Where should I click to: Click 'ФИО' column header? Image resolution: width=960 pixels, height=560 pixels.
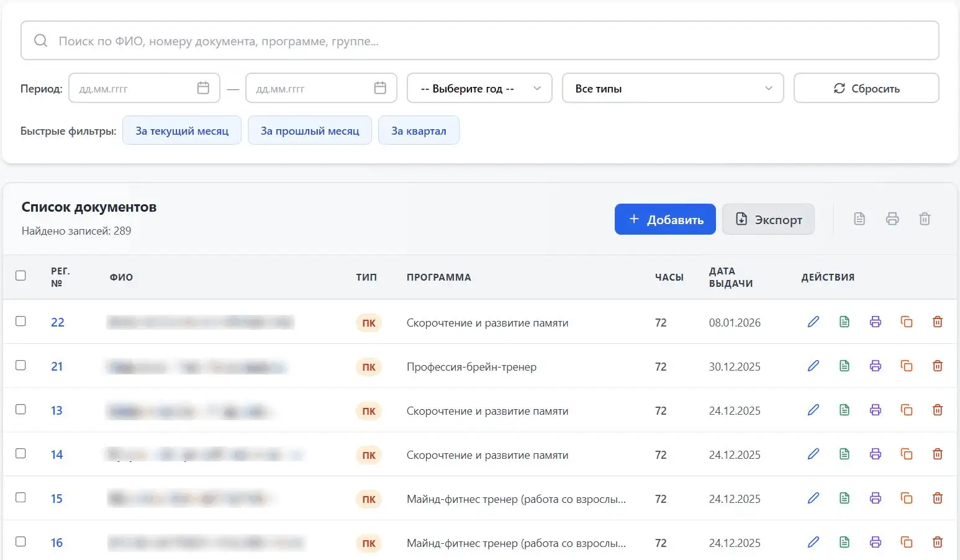click(x=121, y=278)
